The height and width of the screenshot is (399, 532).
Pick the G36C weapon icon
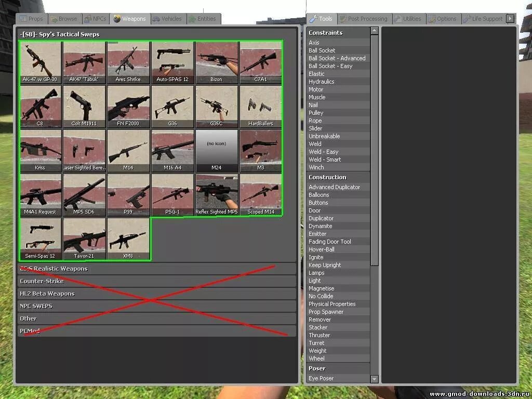[x=217, y=107]
